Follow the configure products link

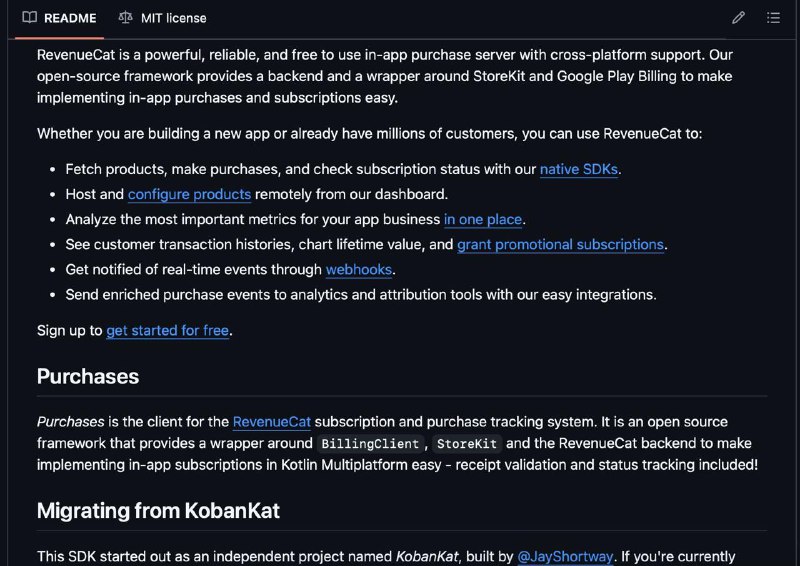pos(189,194)
